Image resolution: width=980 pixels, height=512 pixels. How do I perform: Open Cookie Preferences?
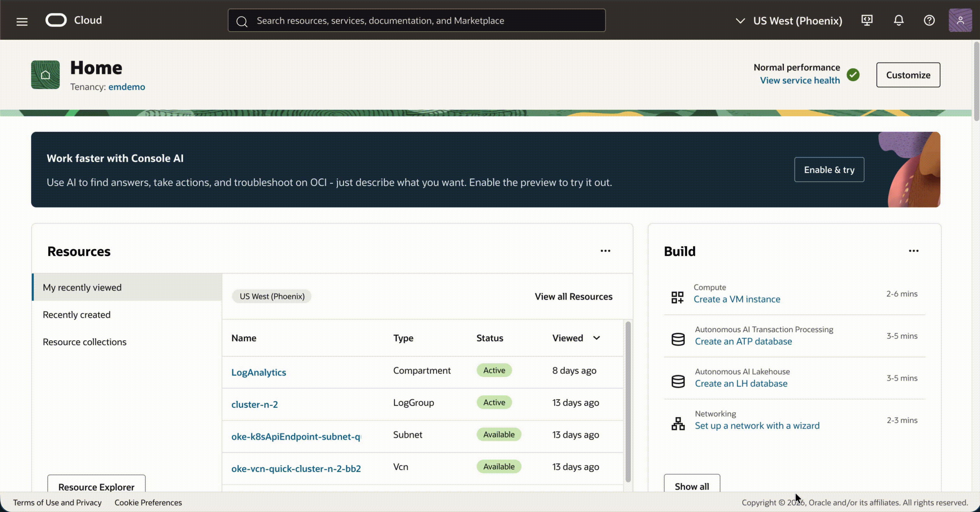148,503
